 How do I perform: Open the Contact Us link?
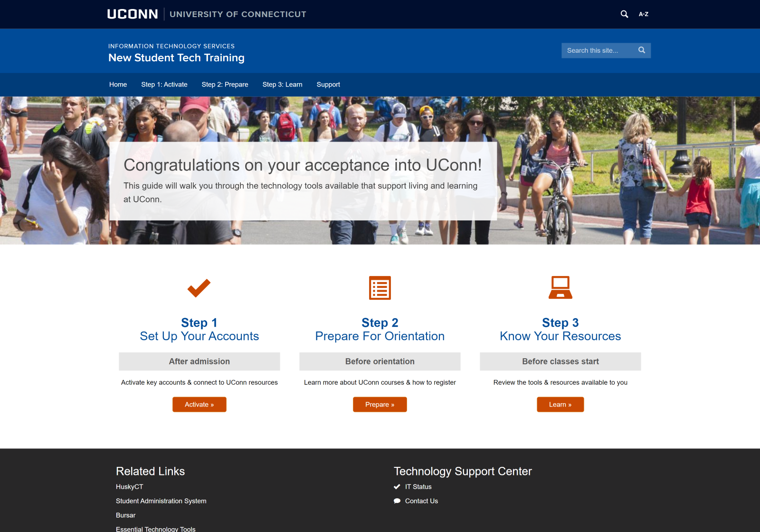[422, 501]
